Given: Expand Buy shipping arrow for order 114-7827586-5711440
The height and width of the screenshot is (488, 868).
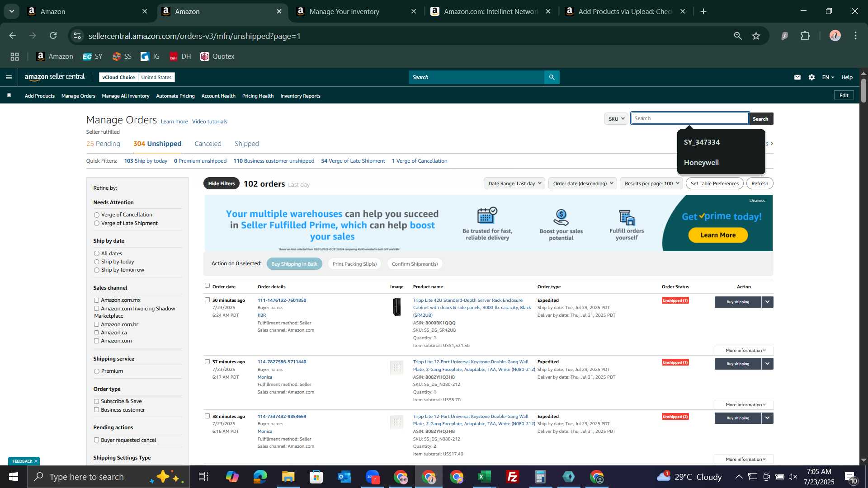Looking at the screenshot, I should pos(767,364).
